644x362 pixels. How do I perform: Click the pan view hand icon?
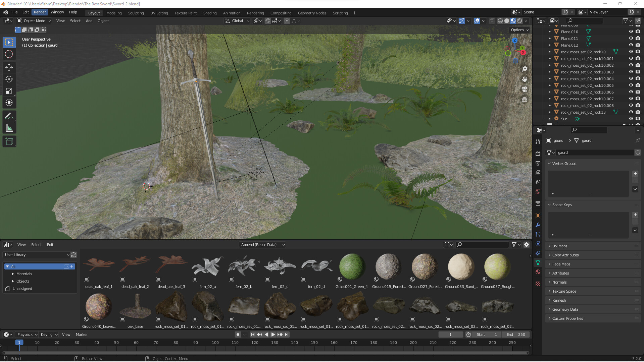525,79
